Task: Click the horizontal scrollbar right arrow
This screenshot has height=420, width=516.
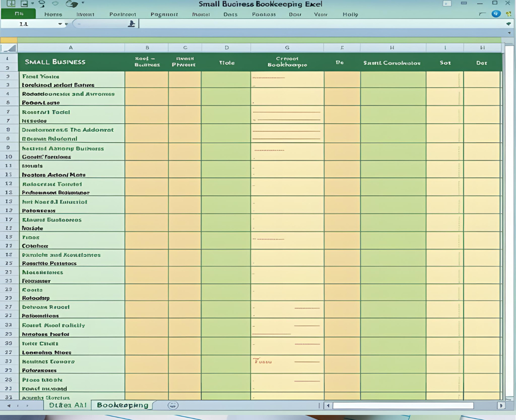Action: tap(501, 406)
